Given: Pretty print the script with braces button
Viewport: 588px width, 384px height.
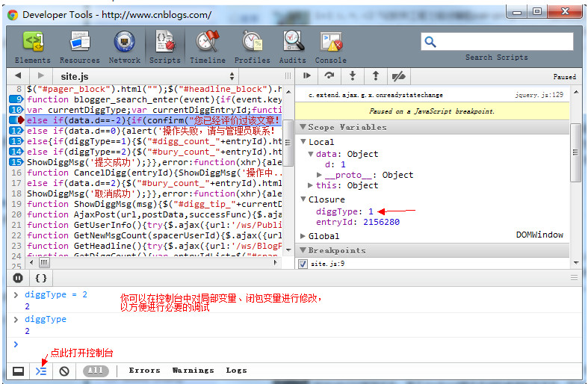Looking at the screenshot, I should pos(41,278).
